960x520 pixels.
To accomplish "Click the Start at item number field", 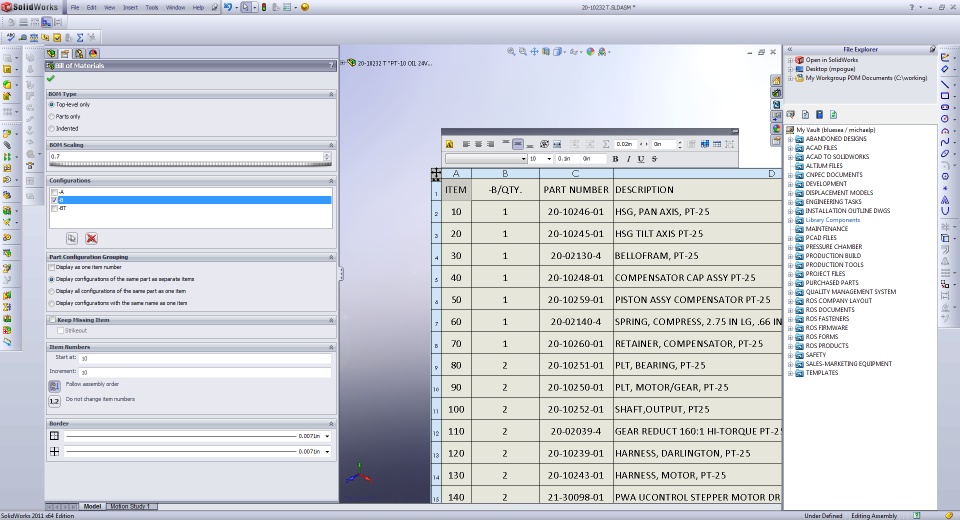I will (204, 358).
